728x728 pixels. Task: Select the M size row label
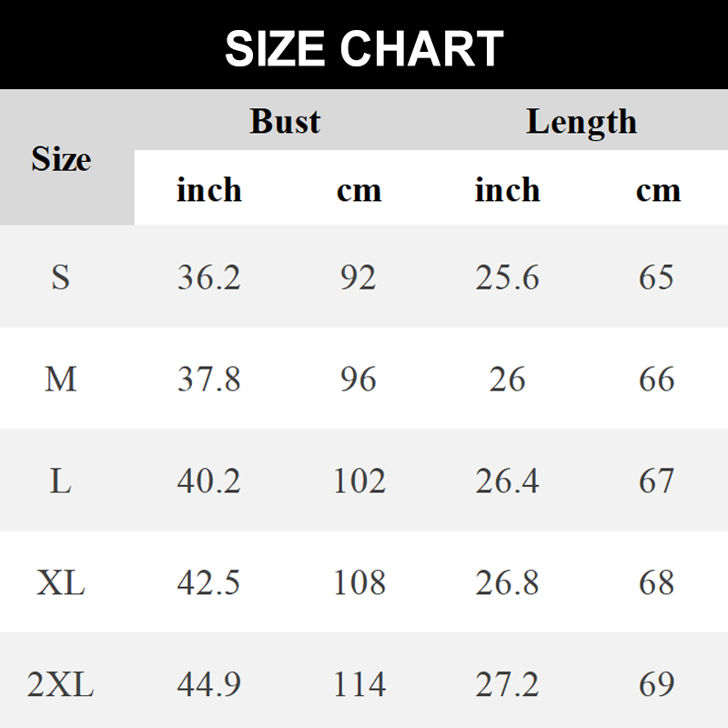point(60,379)
